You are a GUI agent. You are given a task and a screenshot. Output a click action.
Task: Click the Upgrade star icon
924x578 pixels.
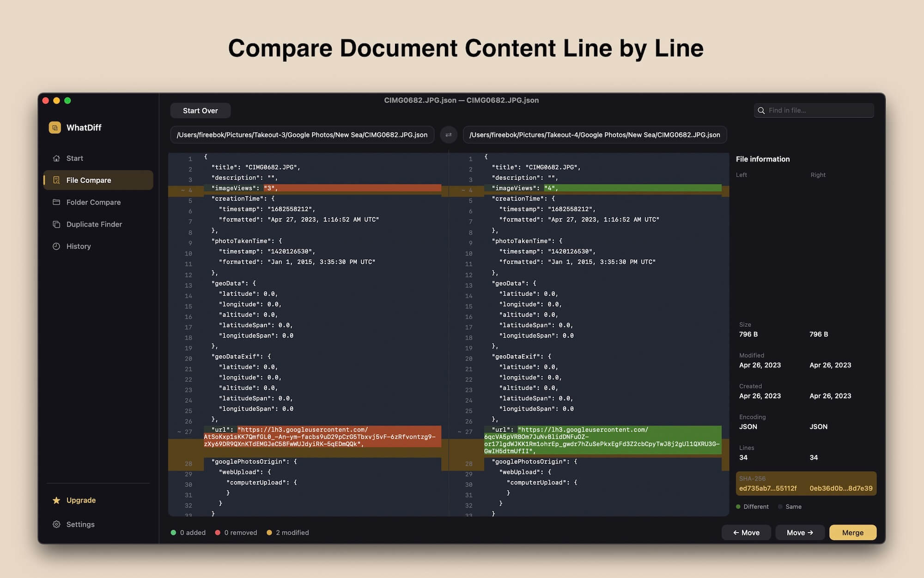tap(56, 500)
